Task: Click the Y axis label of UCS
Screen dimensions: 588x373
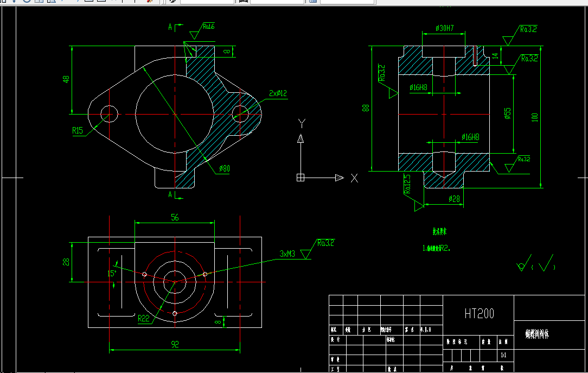Action: pos(302,123)
